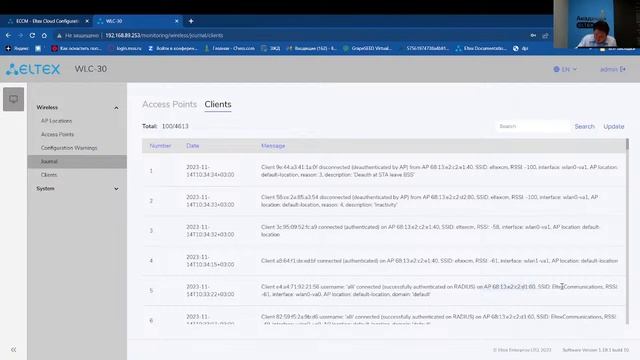Select journal row 1 message text

pyautogui.click(x=440, y=171)
